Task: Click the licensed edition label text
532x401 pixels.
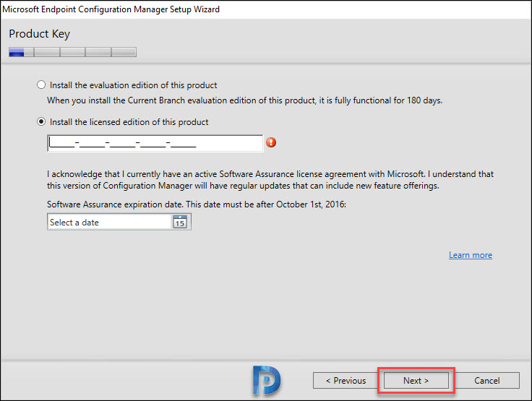Action: (x=129, y=122)
